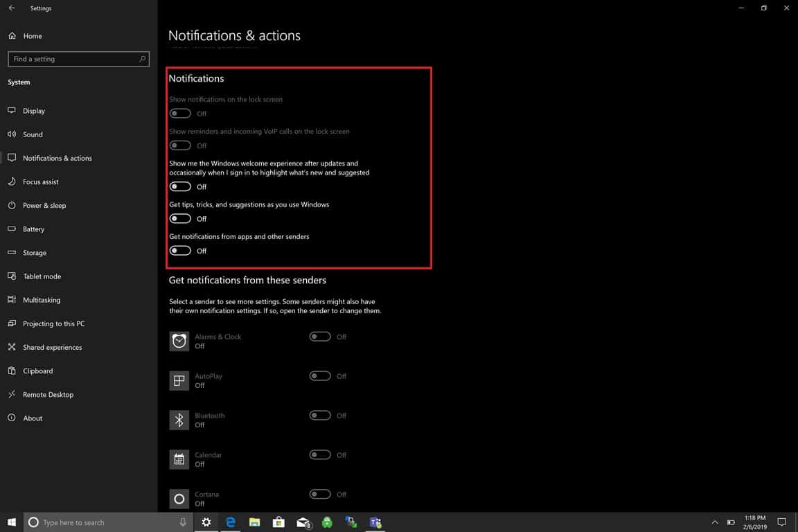Enable notifications from apps and other senders

point(180,251)
